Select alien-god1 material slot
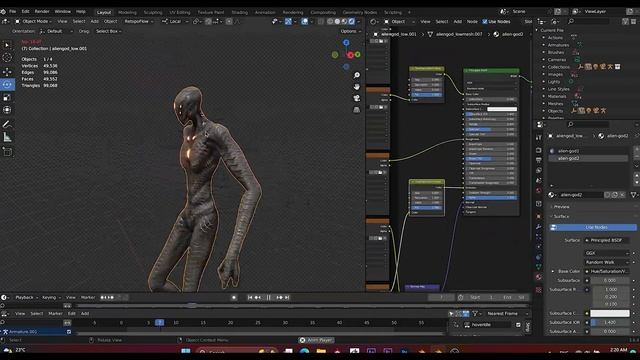Viewport: 640px width, 360px height. click(x=588, y=151)
